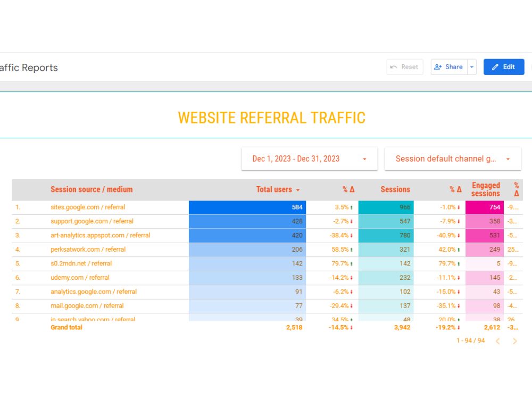Click the 966 sessions cell
Viewport: 532px width, 399px height.
(x=386, y=207)
